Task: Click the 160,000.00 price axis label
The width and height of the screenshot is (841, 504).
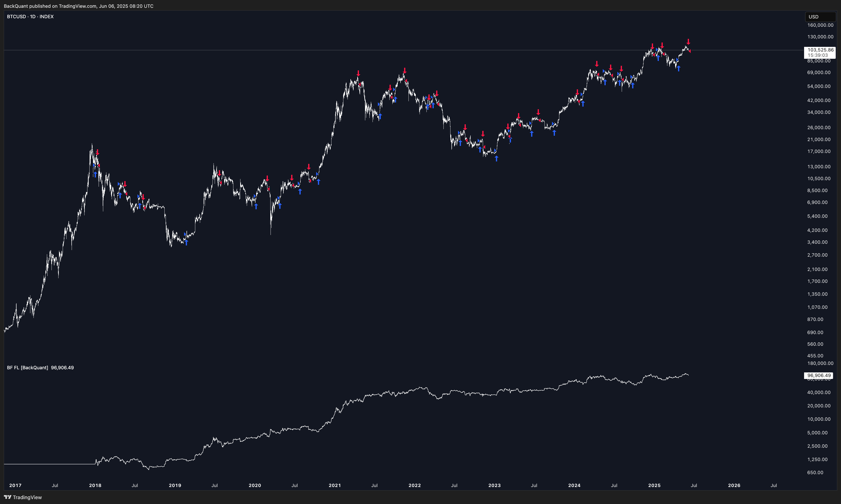Action: pos(820,25)
